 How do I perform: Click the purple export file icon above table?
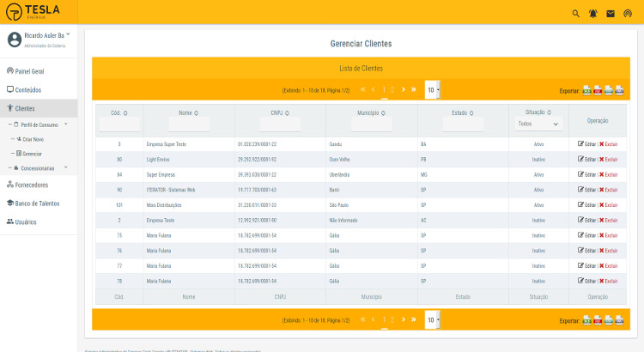coord(619,90)
